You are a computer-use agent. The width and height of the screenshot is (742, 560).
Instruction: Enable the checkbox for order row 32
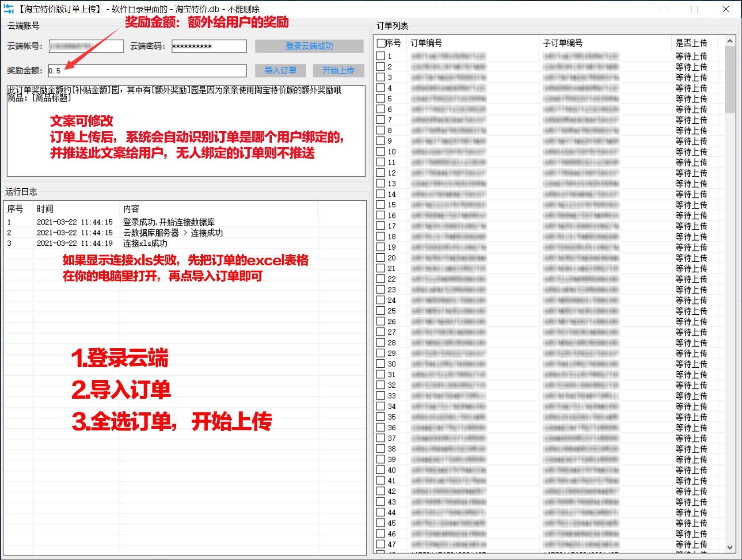click(381, 385)
